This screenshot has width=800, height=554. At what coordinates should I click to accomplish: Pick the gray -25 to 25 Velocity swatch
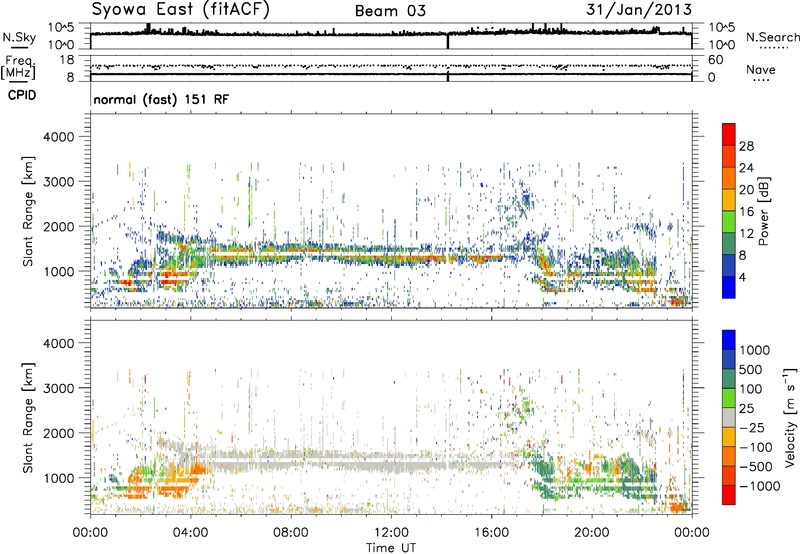click(x=729, y=417)
